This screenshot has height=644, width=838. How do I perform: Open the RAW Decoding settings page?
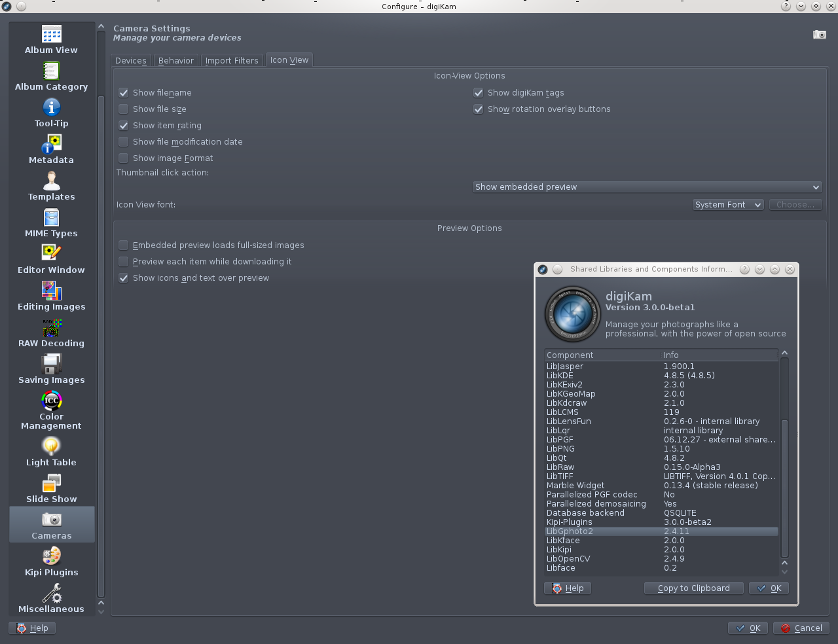(x=51, y=332)
